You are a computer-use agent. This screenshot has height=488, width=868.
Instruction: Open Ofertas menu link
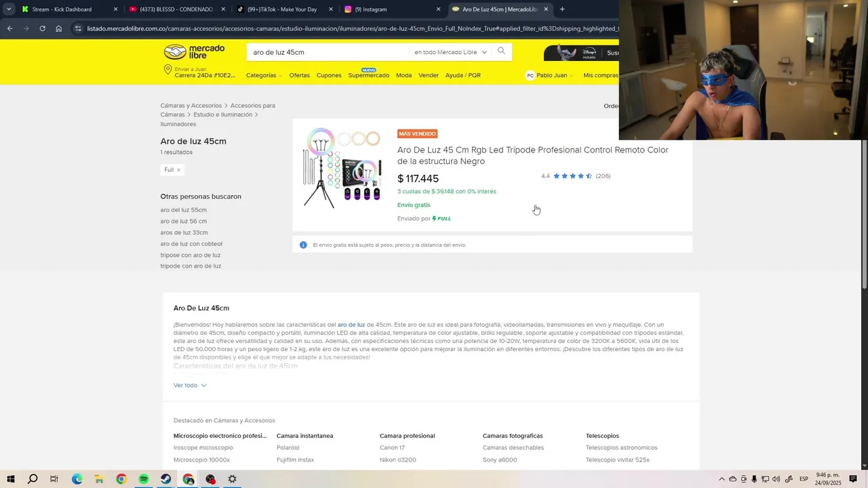coord(299,75)
